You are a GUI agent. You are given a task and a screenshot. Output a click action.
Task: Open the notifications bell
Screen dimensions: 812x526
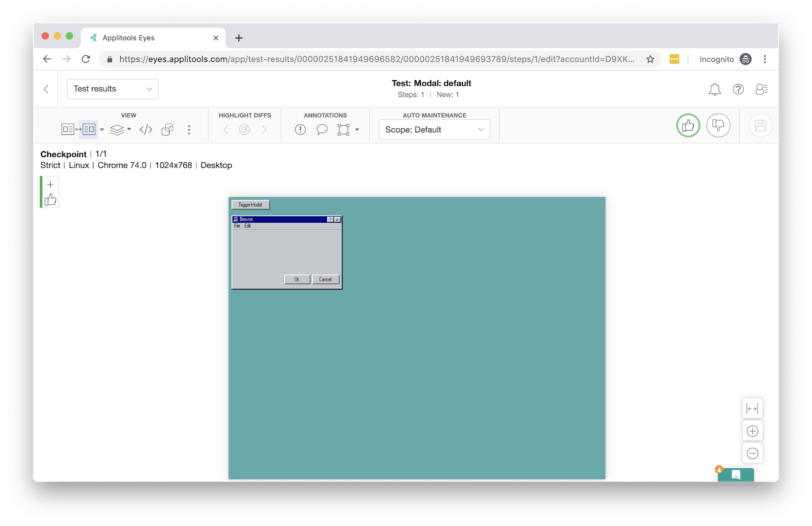[x=715, y=89]
